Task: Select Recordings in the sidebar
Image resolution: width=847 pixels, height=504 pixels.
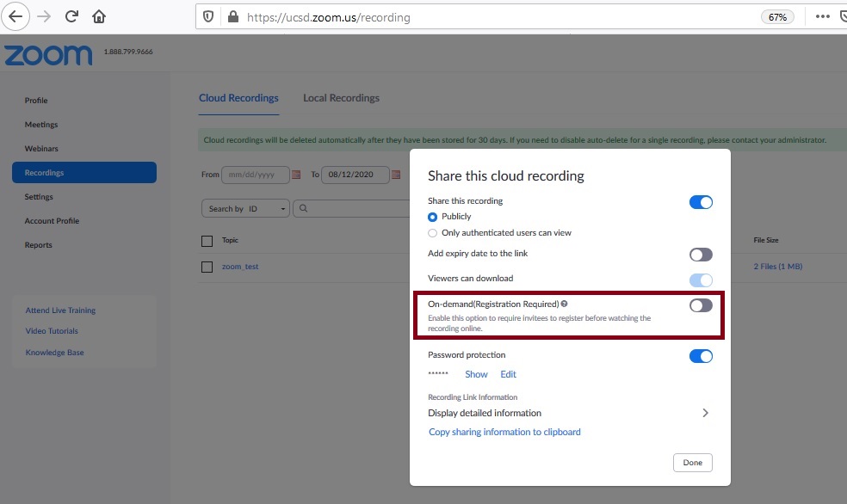Action: click(x=84, y=173)
